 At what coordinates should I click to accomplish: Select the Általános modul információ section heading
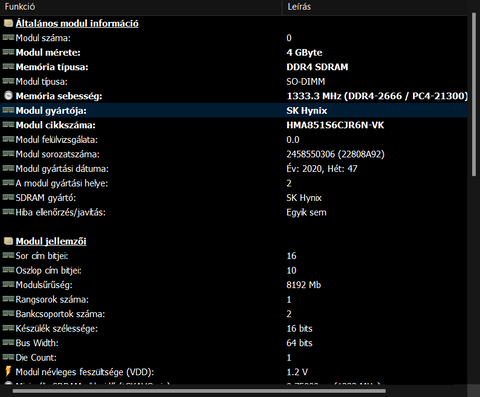click(77, 23)
